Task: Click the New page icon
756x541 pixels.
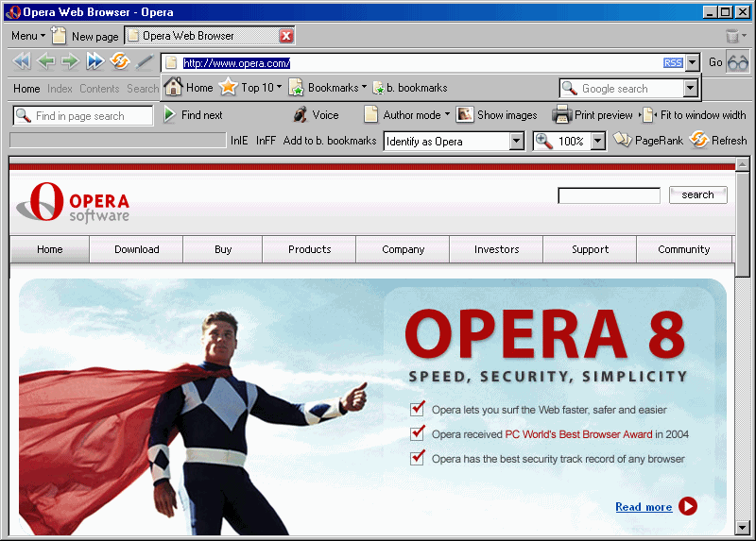Action: (x=59, y=35)
